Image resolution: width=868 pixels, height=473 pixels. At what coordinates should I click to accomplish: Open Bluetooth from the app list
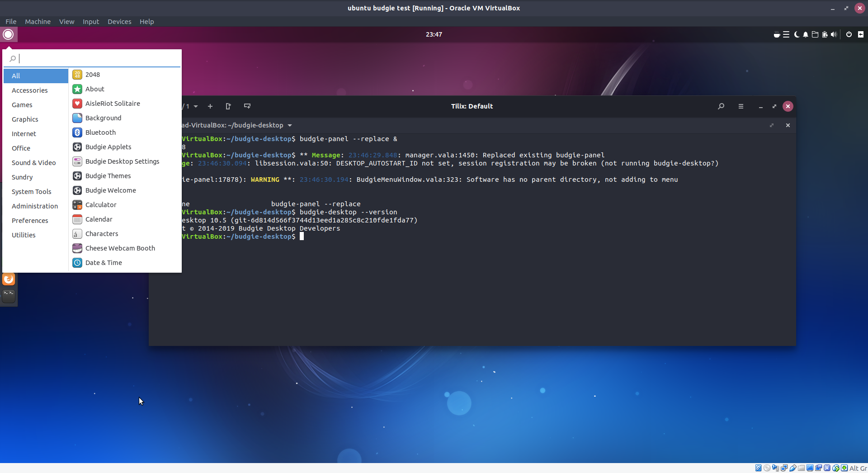point(100,132)
